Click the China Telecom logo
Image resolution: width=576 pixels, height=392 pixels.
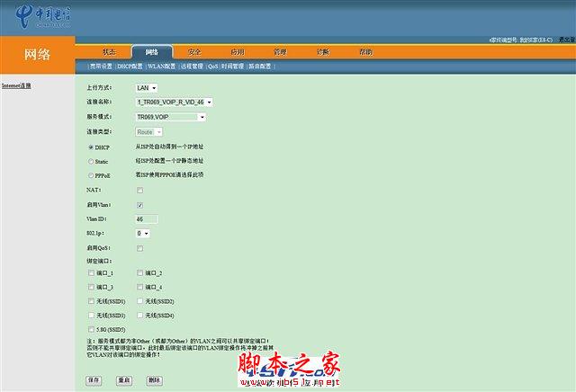click(x=43, y=16)
